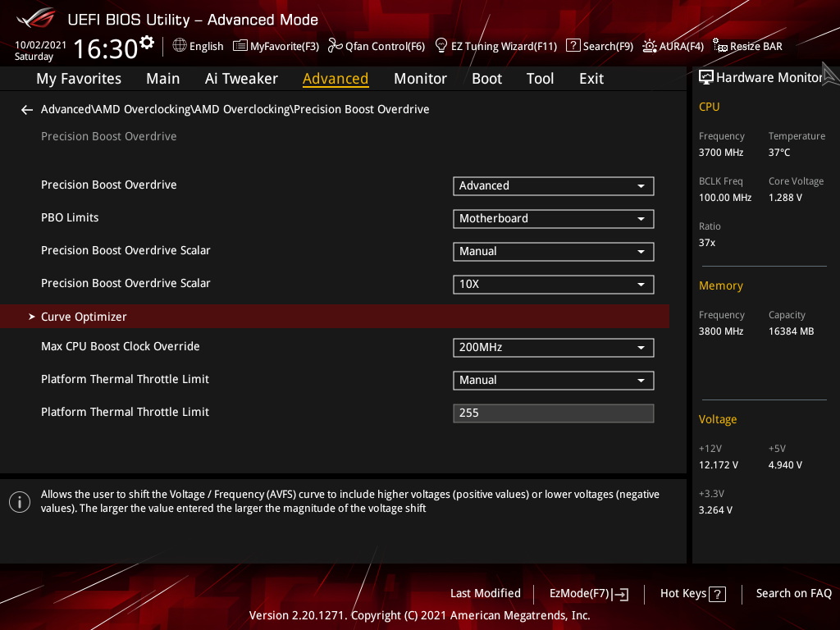This screenshot has width=840, height=630.
Task: Click the 16:30 clock display
Action: [x=106, y=48]
